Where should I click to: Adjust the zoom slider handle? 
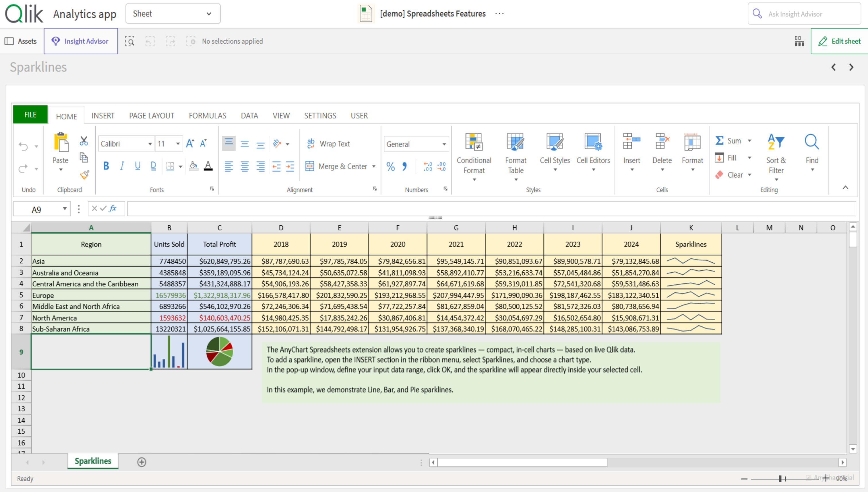tap(780, 479)
